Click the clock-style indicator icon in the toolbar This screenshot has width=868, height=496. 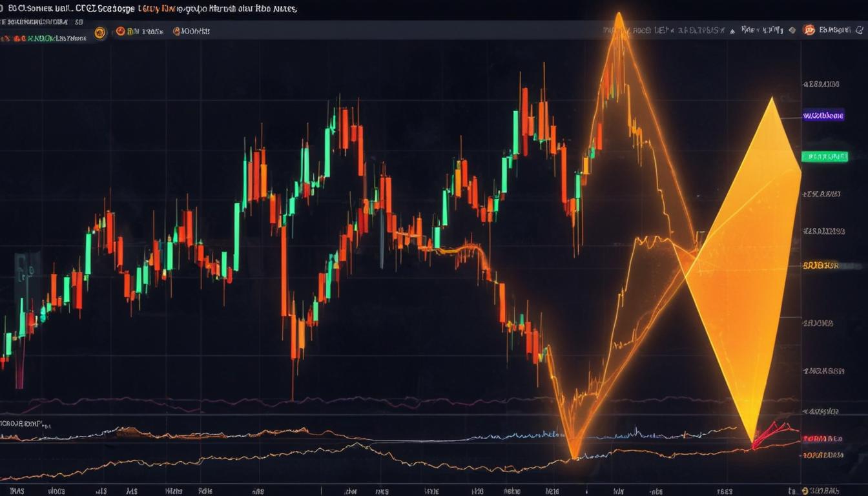(x=176, y=31)
